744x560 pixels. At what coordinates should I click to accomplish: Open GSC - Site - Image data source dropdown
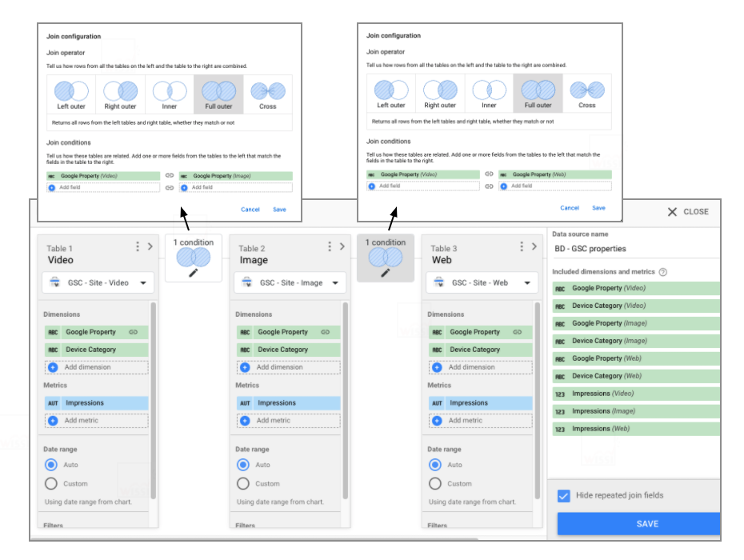[290, 283]
